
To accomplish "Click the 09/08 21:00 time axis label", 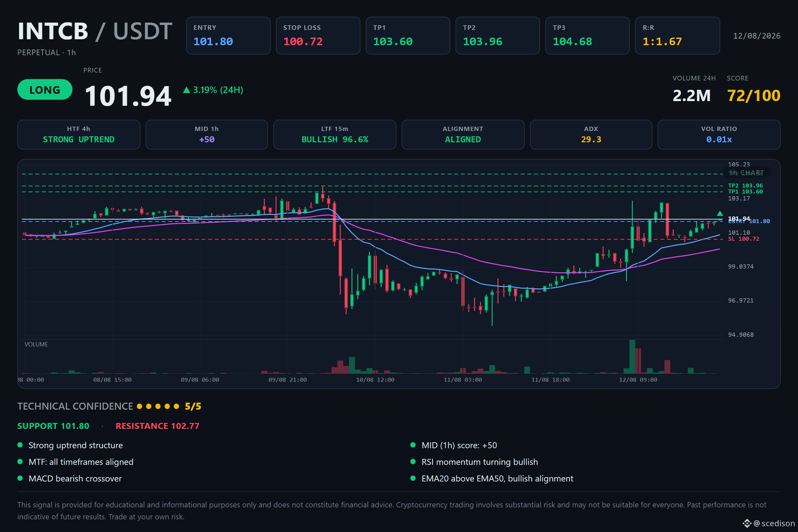I will [287, 380].
